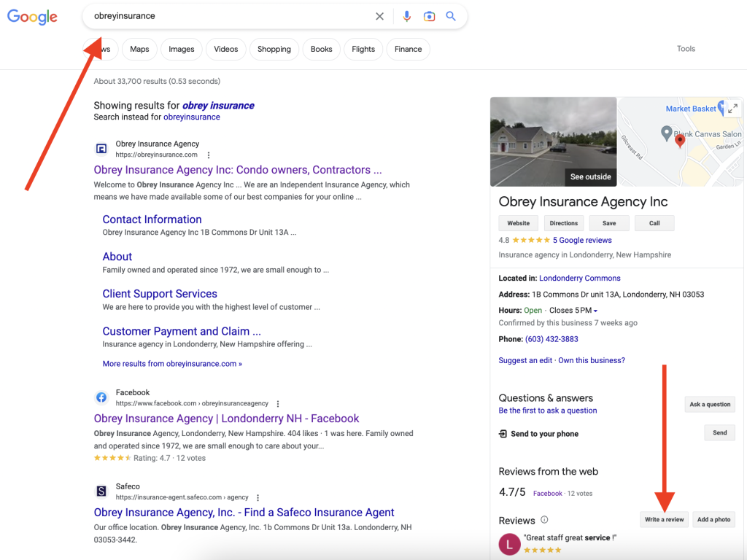The width and height of the screenshot is (747, 560).
Task: Click the Send button
Action: coord(720,433)
